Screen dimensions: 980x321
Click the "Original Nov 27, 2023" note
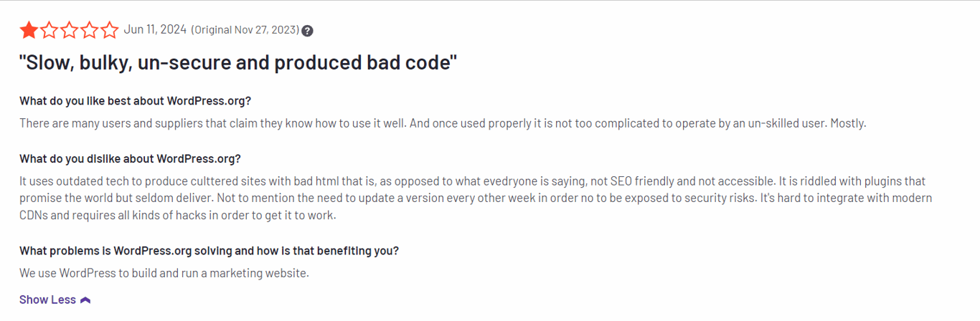click(x=245, y=30)
